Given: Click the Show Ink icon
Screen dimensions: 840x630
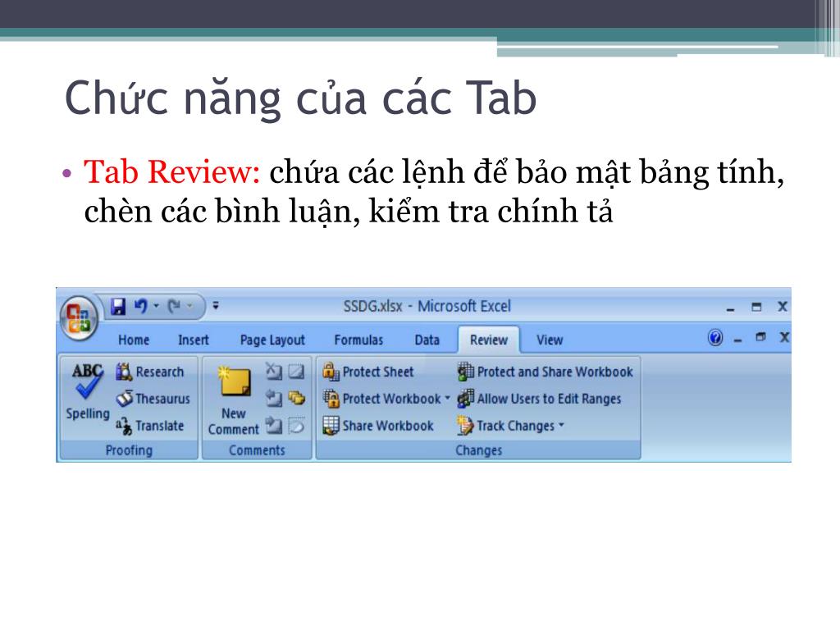Looking at the screenshot, I should click(x=296, y=426).
